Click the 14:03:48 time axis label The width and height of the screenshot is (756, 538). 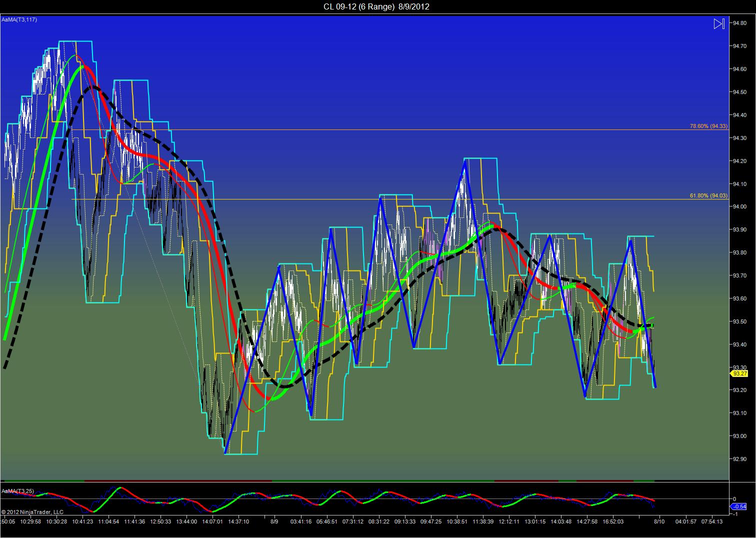tap(560, 521)
